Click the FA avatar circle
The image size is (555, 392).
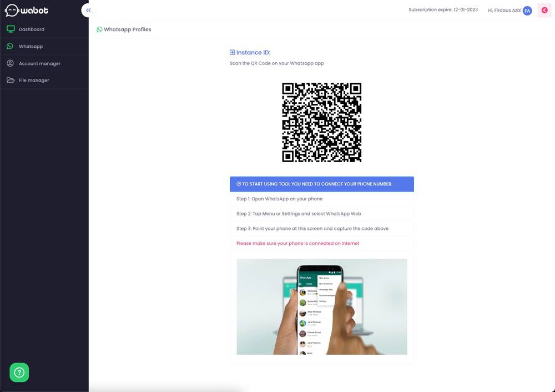point(527,10)
